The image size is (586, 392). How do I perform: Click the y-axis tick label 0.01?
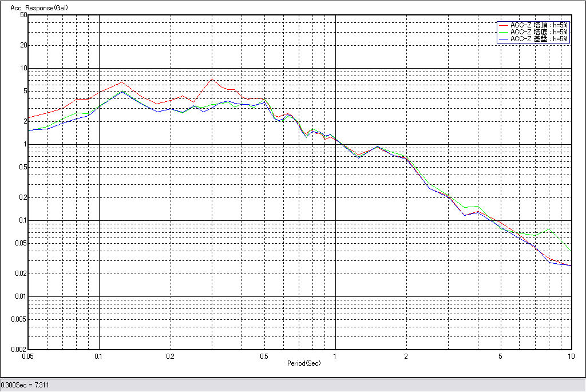tap(21, 296)
